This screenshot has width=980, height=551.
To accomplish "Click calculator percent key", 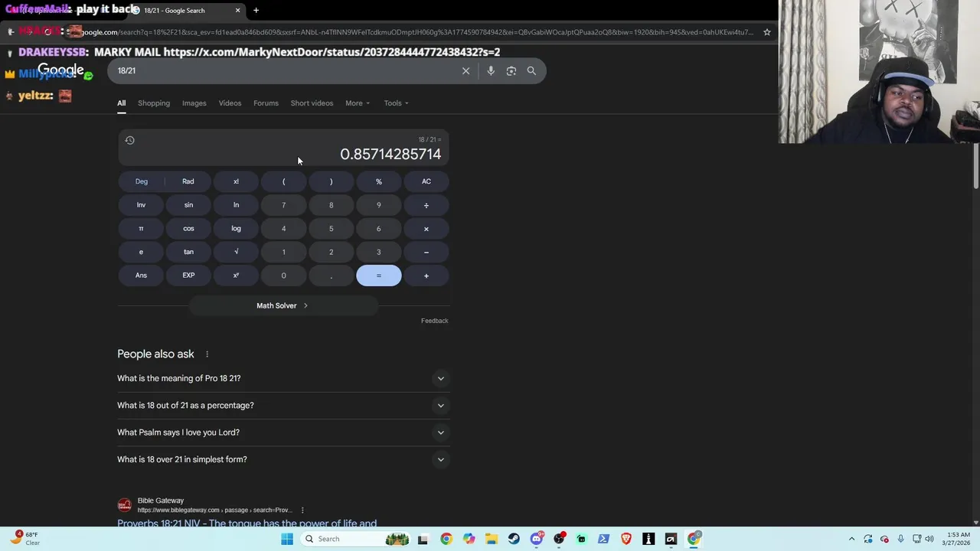I will pyautogui.click(x=378, y=181).
